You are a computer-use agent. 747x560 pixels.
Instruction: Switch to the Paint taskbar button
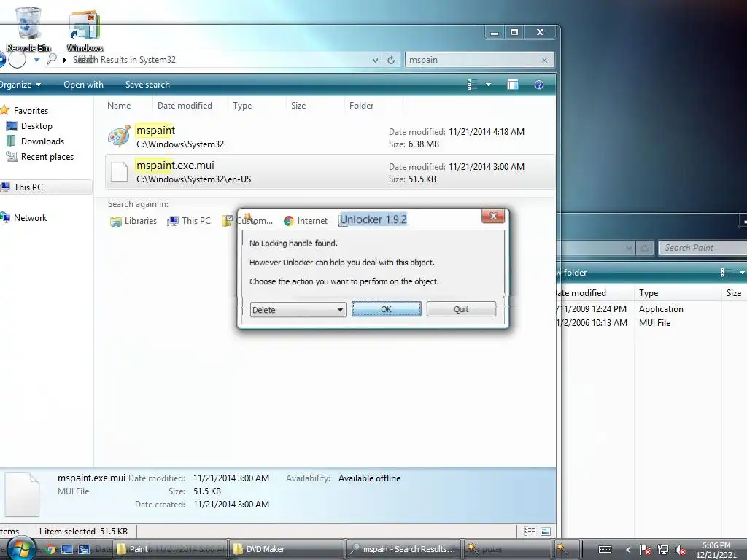coord(170,550)
